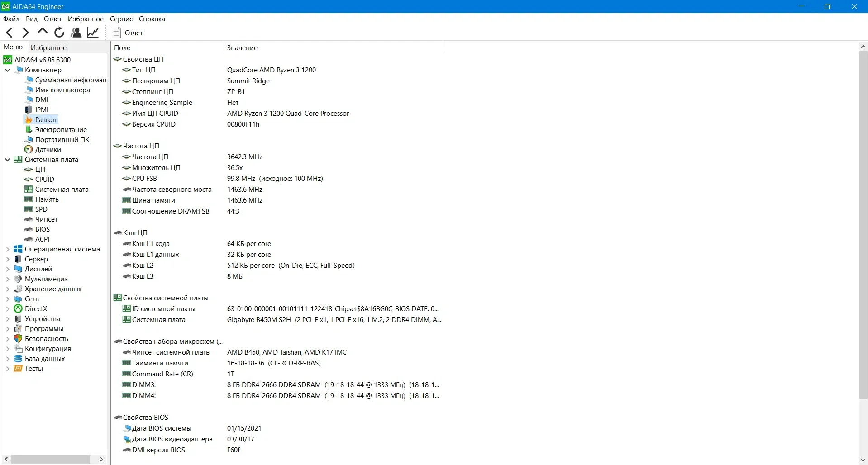868x465 pixels.
Task: Open the Справка menu
Action: [152, 19]
